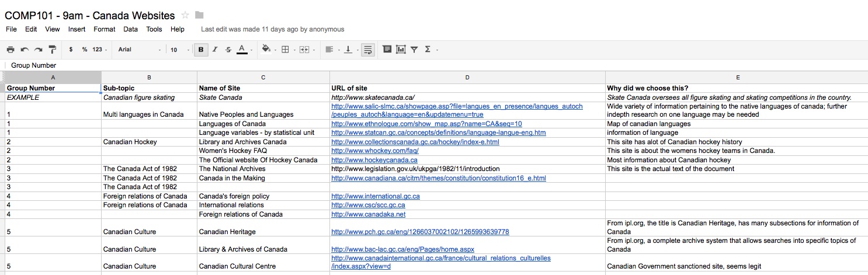868x275 pixels.
Task: Select column D header
Action: [467, 78]
